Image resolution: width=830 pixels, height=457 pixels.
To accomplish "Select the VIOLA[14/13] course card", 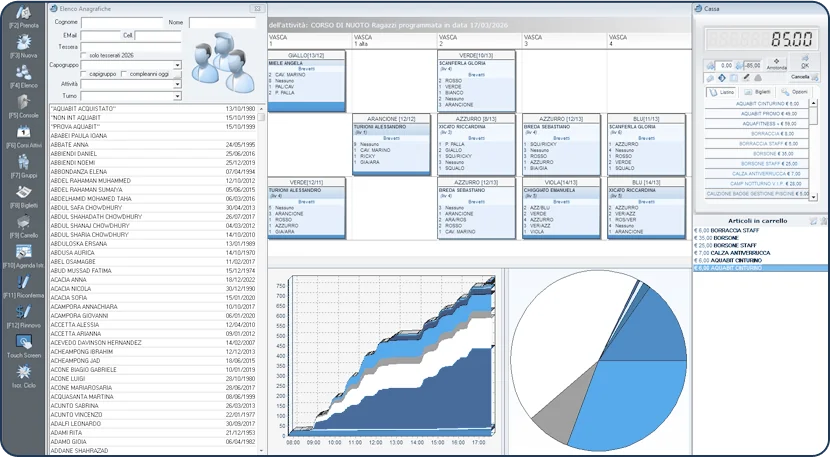I will [561, 208].
